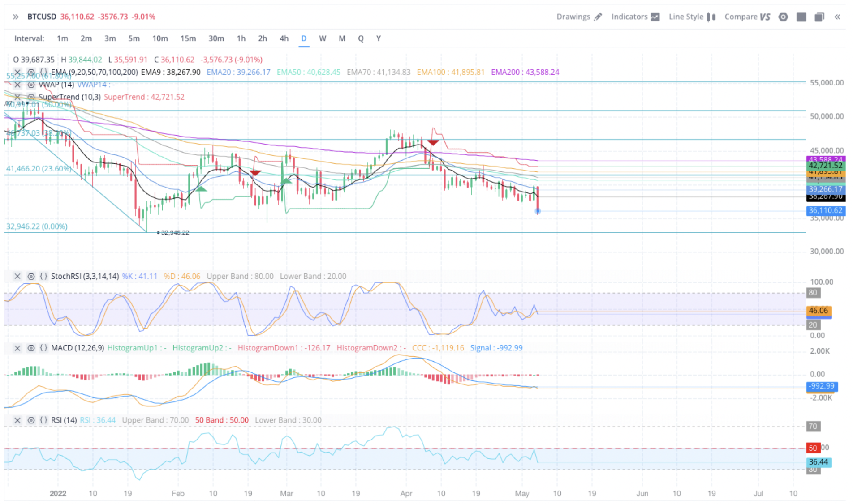Screen dimensions: 853x504
Task: Switch interval to 2m
Action: point(86,38)
